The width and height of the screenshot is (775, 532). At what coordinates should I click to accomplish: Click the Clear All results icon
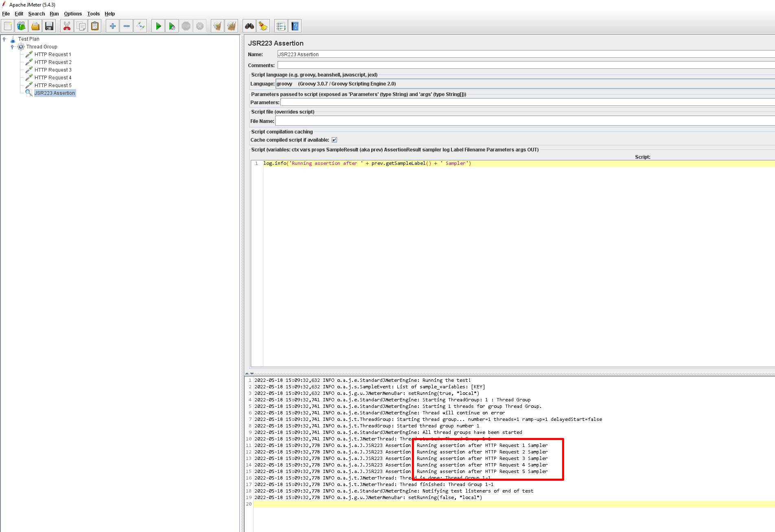click(x=232, y=26)
